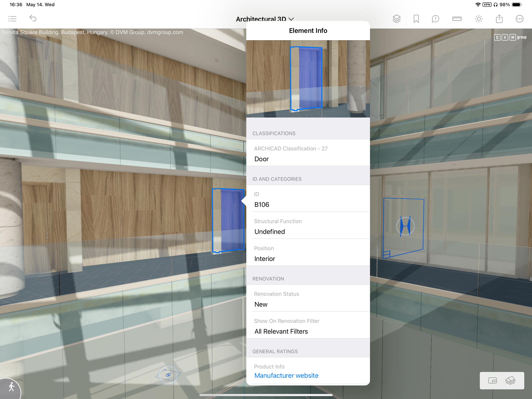
Task: Open the more options ellipsis icon
Action: tap(519, 19)
